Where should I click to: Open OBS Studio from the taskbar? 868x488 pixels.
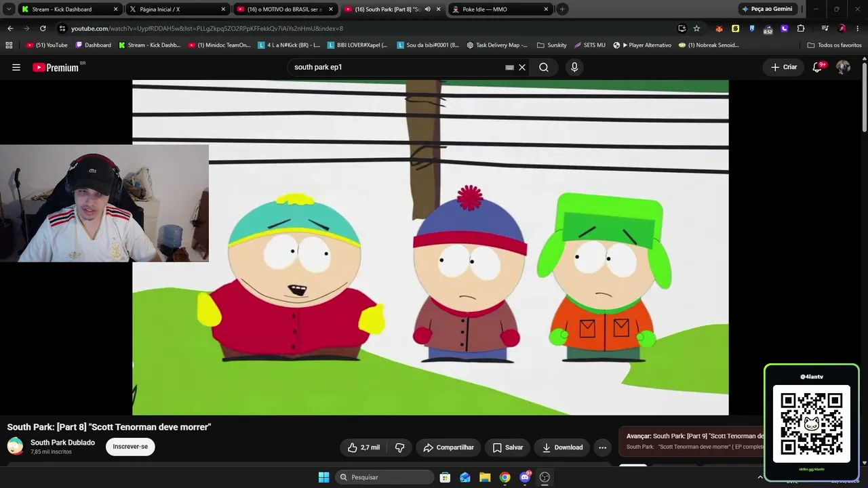coord(545,477)
